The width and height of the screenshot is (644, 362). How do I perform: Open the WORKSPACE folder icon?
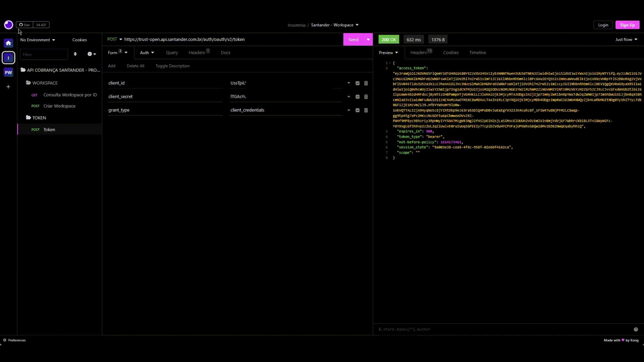[29, 83]
